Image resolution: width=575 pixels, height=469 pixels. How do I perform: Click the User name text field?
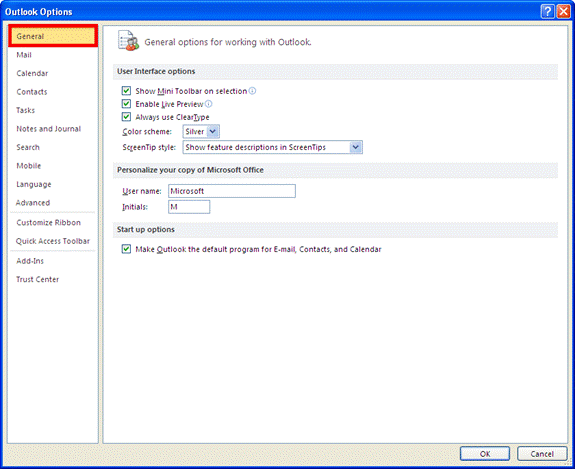[232, 191]
